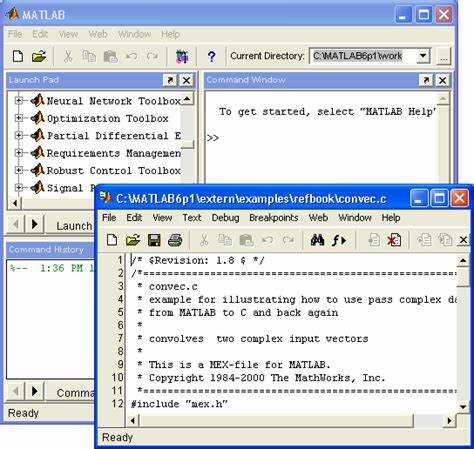Open Help menu in editor window
The width and height of the screenshot is (474, 449).
tap(391, 218)
